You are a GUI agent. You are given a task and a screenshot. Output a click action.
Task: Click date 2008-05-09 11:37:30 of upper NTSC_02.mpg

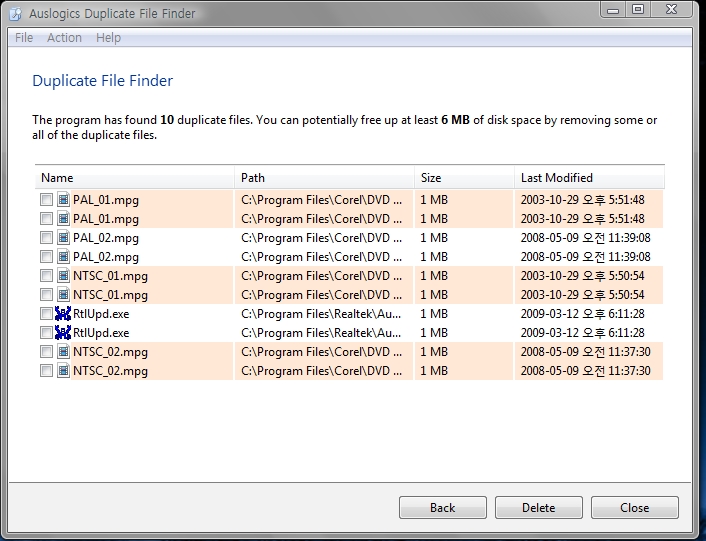point(586,352)
